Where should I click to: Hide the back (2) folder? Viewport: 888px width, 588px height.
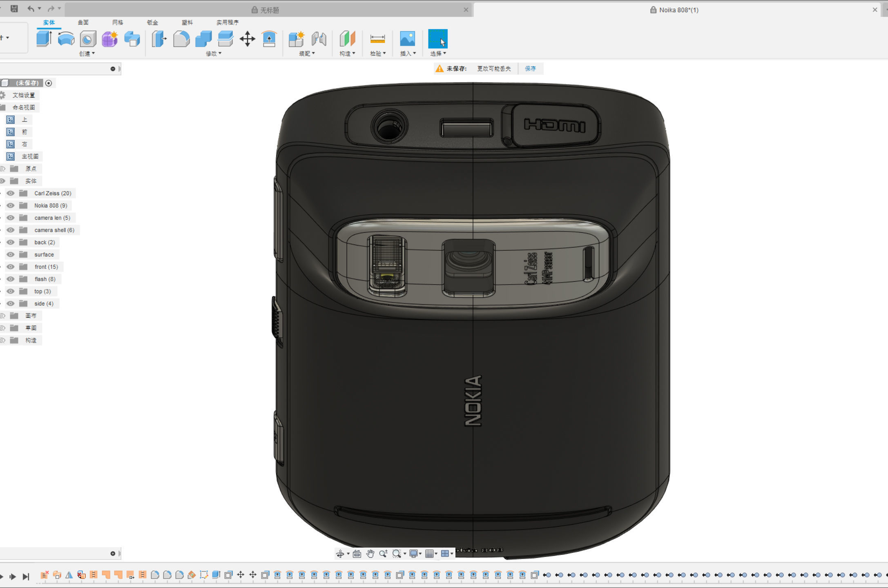pos(11,242)
